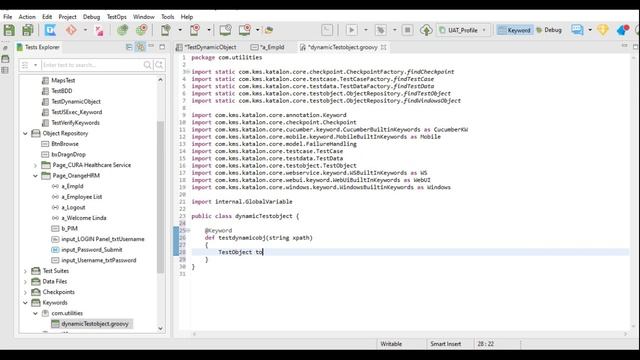Click the editor horizontal scrollbar
The image size is (640, 360).
click(409, 334)
